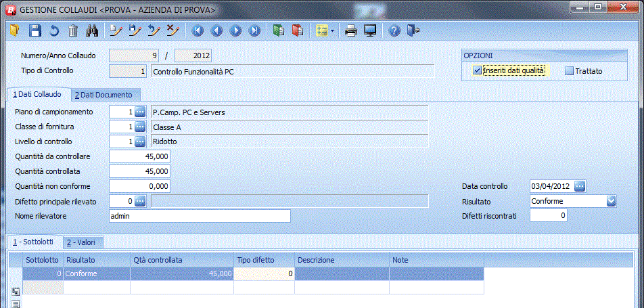Screen dimensions: 644x308
Task: Click the Difetto principale rilevato code field
Action: pyautogui.click(x=122, y=200)
